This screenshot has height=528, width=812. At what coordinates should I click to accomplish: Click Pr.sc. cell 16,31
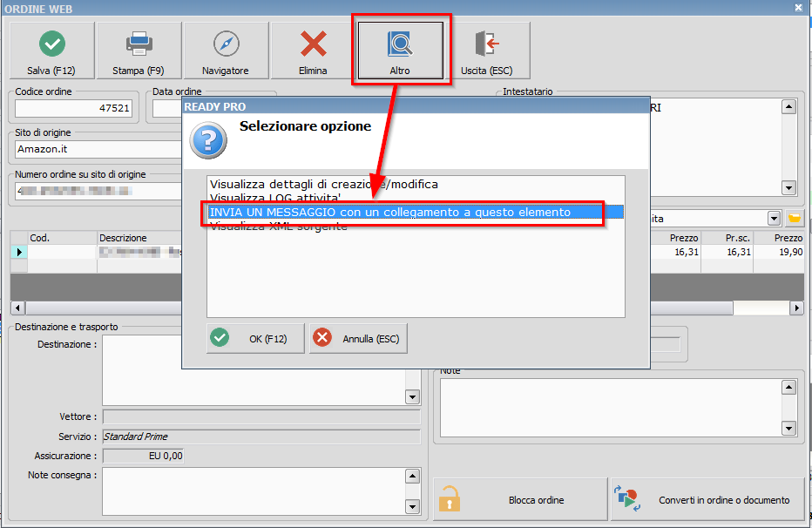(x=727, y=252)
